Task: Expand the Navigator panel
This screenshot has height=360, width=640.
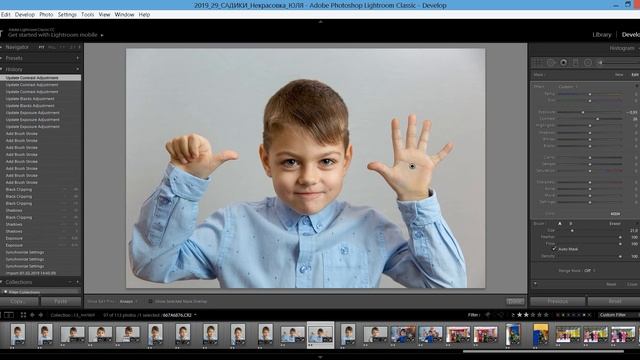Action: point(2,47)
